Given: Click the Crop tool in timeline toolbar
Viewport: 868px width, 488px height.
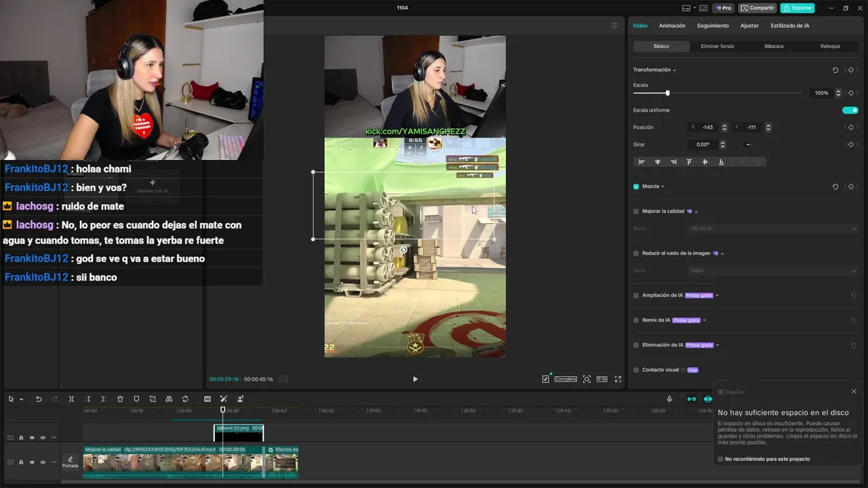Looking at the screenshot, I should (x=153, y=399).
